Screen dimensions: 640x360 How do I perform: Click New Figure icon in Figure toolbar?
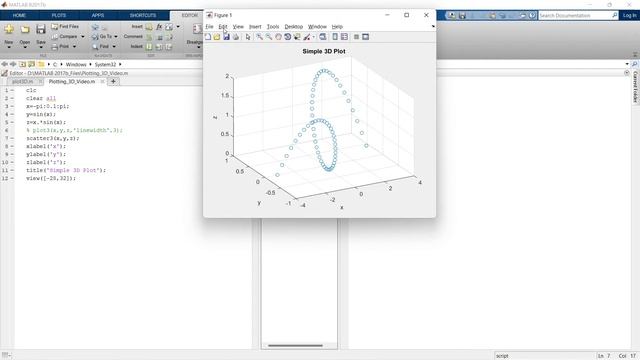[x=208, y=37]
